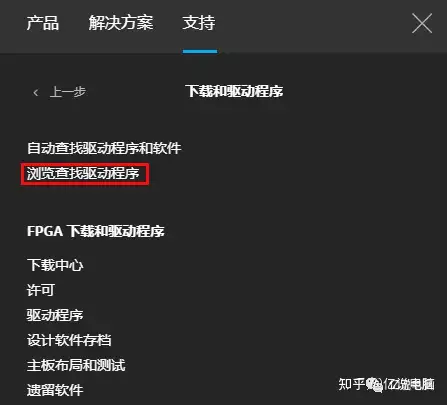The image size is (447, 405).
Task: Open the 遗留软件 link
Action: coord(55,390)
